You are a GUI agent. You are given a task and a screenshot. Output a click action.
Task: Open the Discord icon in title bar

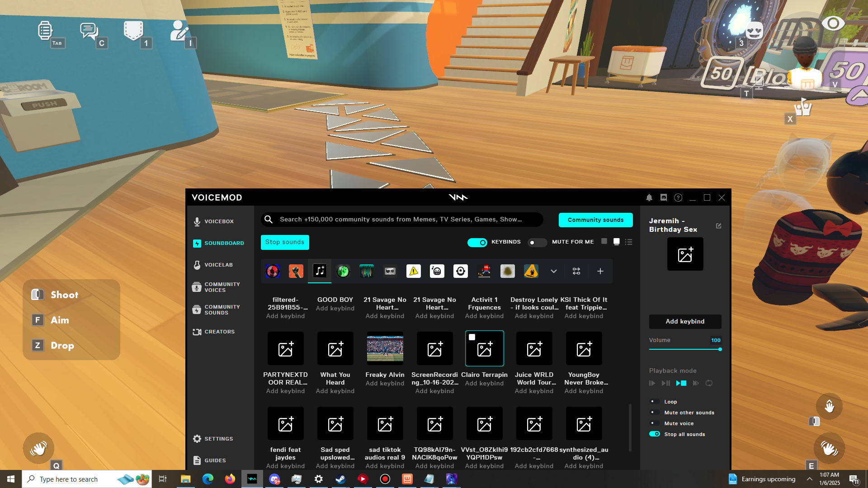point(664,197)
